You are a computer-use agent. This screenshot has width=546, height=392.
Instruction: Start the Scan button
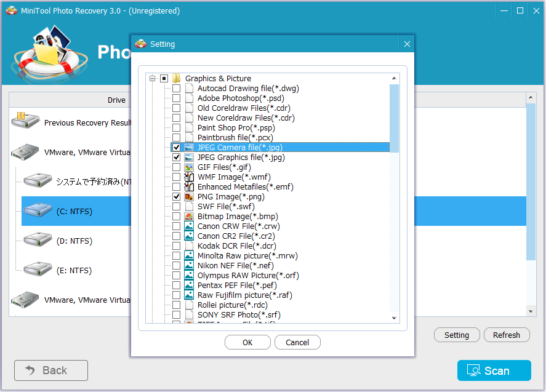pyautogui.click(x=494, y=370)
